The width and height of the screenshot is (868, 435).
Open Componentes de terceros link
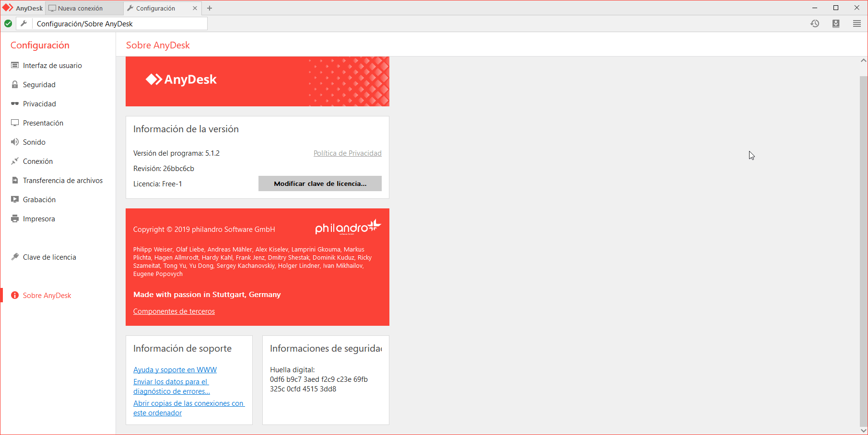coord(174,311)
